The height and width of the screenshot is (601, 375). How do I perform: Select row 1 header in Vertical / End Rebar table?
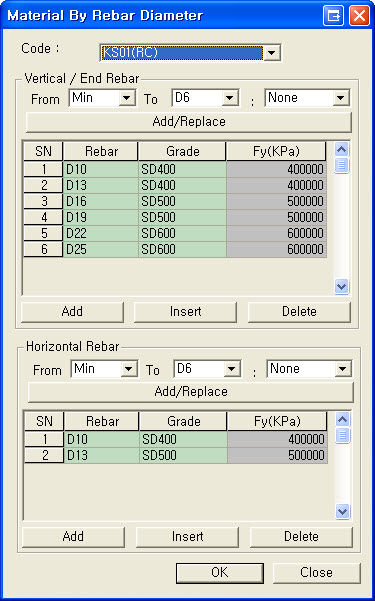click(43, 169)
